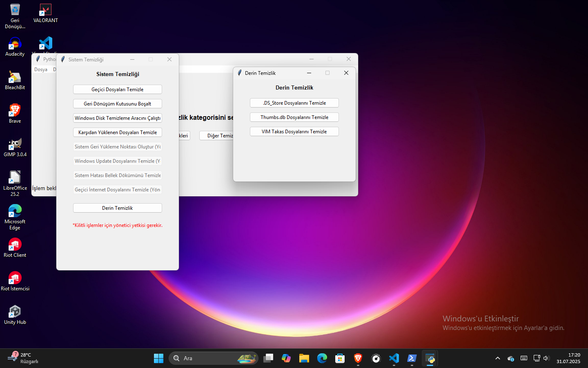Open Microsoft Edge from the taskbar
Image resolution: width=588 pixels, height=368 pixels.
(322, 359)
